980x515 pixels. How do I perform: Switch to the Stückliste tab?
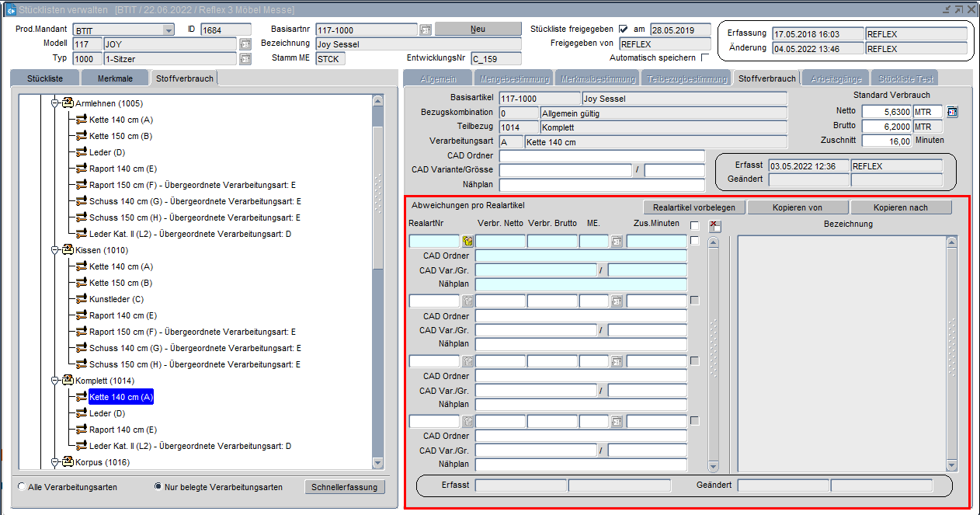pyautogui.click(x=45, y=78)
